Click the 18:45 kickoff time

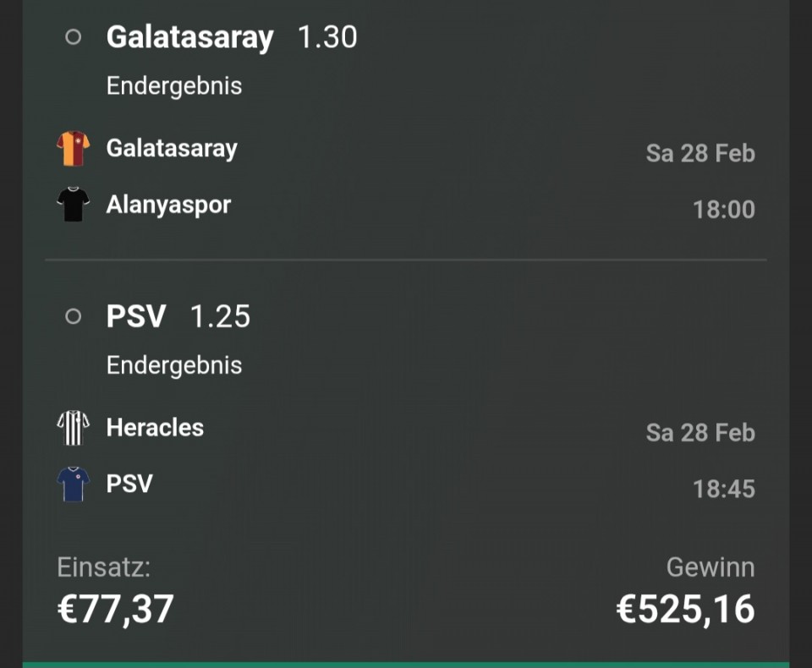[723, 489]
